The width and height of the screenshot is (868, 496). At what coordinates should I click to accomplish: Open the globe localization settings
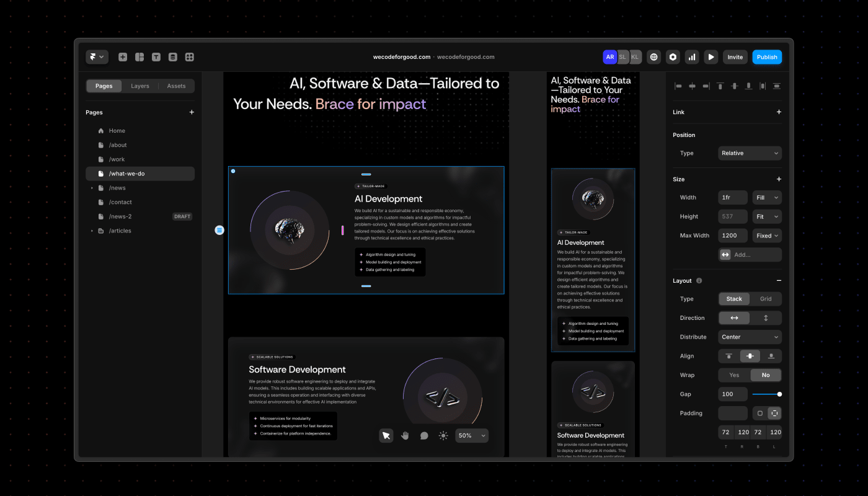tap(654, 57)
